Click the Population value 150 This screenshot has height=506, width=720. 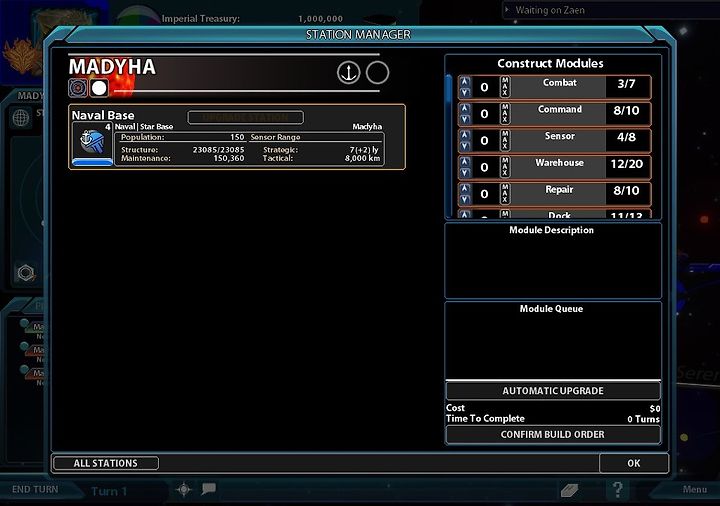pyautogui.click(x=237, y=137)
